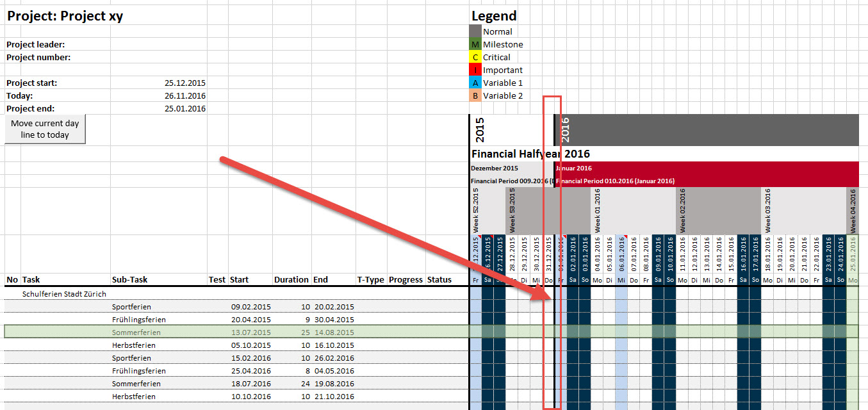This screenshot has height=410, width=868.
Task: Select the Schulferien Stadt Zürich task cell
Action: point(64,294)
